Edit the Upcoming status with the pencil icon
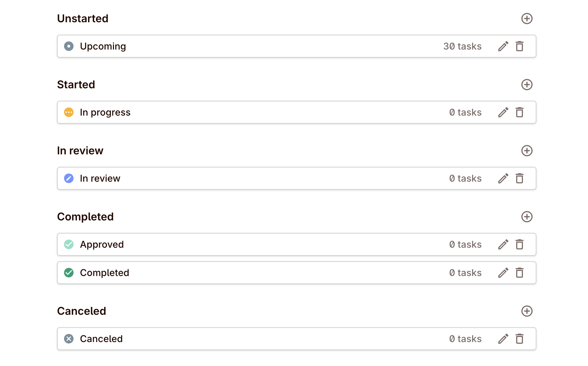Viewport: 588px width, 366px height. (x=503, y=46)
